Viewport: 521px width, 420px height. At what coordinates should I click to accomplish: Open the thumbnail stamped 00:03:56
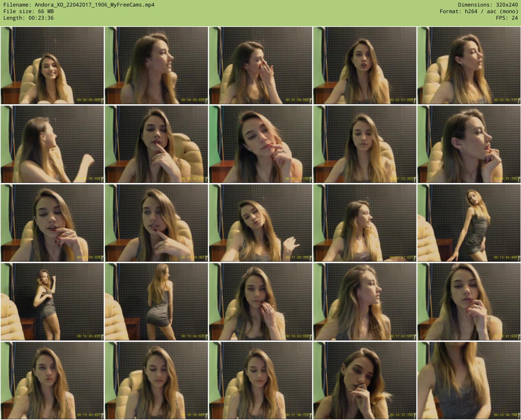click(x=469, y=66)
